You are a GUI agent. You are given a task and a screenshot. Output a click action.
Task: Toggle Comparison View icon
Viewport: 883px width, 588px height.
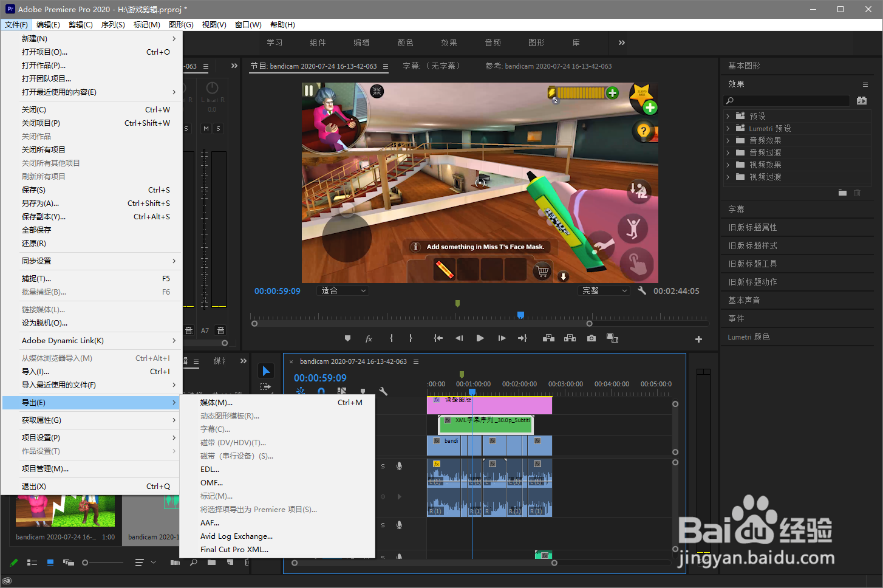click(x=612, y=338)
